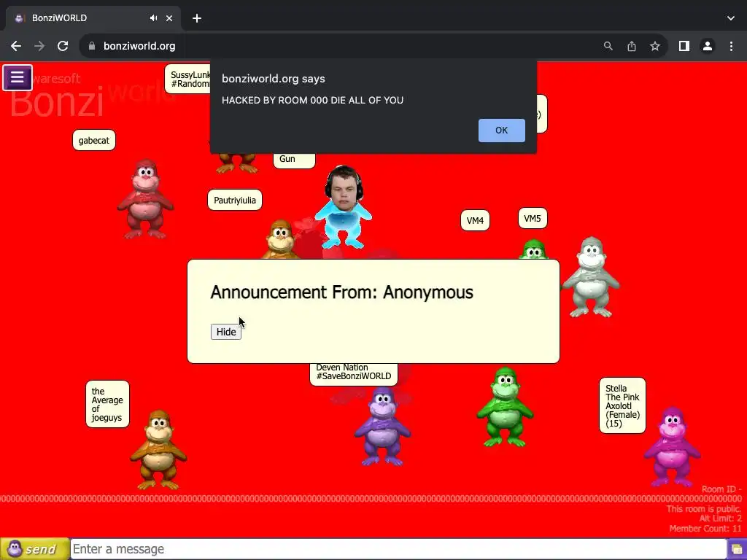Click the Alt Limit: 2 text
This screenshot has width=747, height=560.
point(720,518)
